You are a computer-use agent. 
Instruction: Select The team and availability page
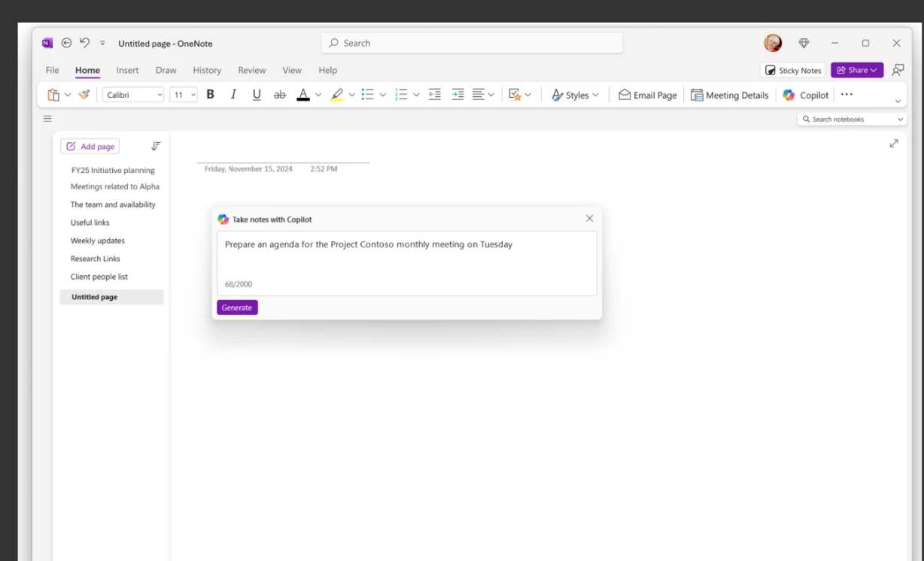(x=113, y=205)
